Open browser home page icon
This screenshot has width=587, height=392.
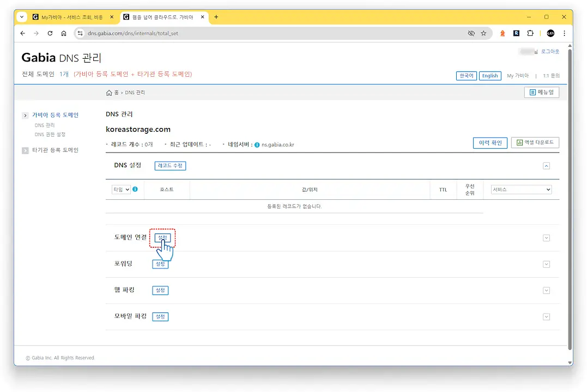pyautogui.click(x=64, y=33)
